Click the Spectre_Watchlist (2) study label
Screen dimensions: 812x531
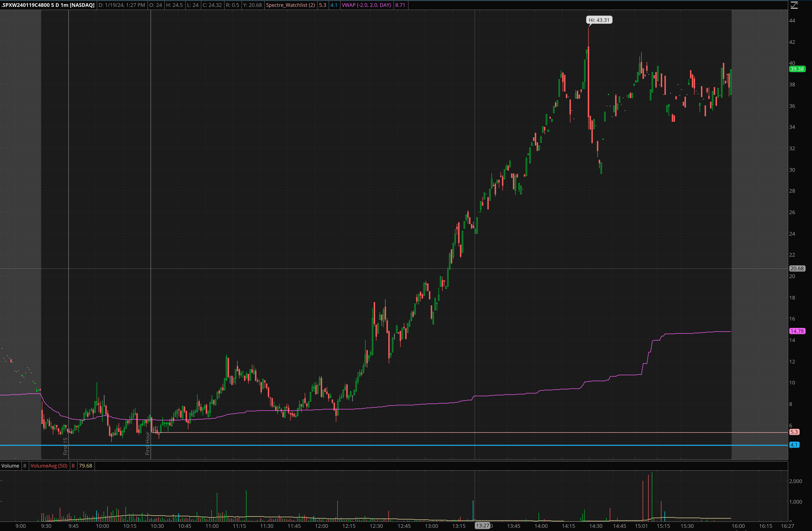(x=290, y=5)
